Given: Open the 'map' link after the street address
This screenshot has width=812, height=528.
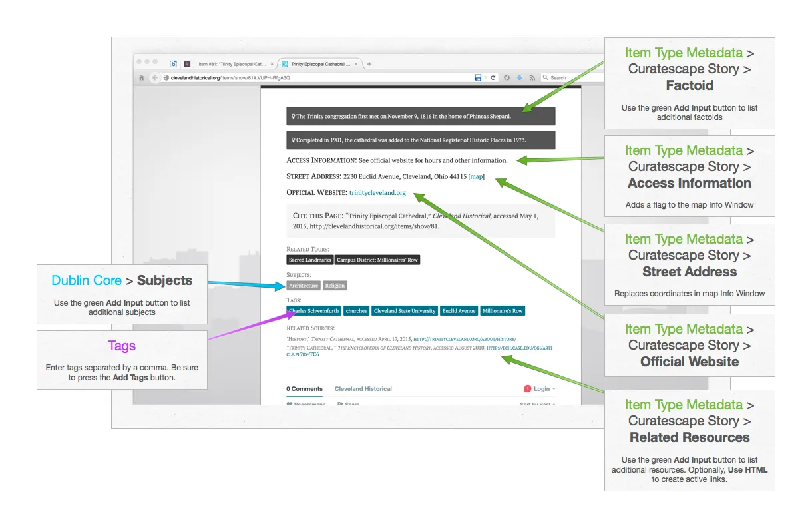Looking at the screenshot, I should (x=477, y=176).
